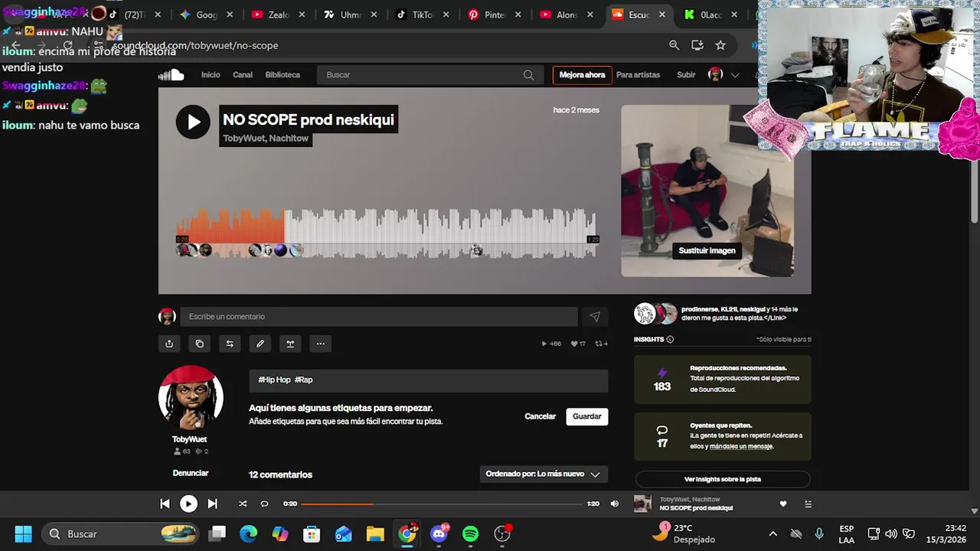Seek on the bottom player progress bar
980x551 pixels.
[x=442, y=504]
